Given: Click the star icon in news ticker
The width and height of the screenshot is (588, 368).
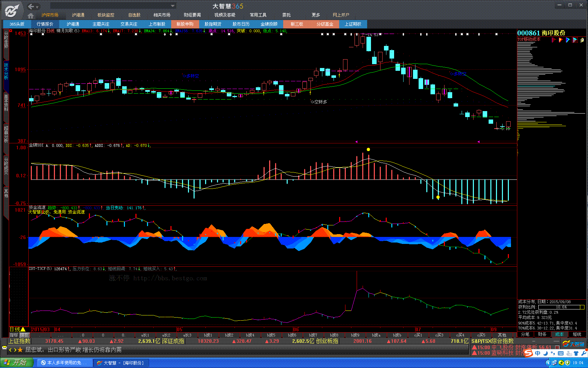Looking at the screenshot, I should tap(20, 350).
